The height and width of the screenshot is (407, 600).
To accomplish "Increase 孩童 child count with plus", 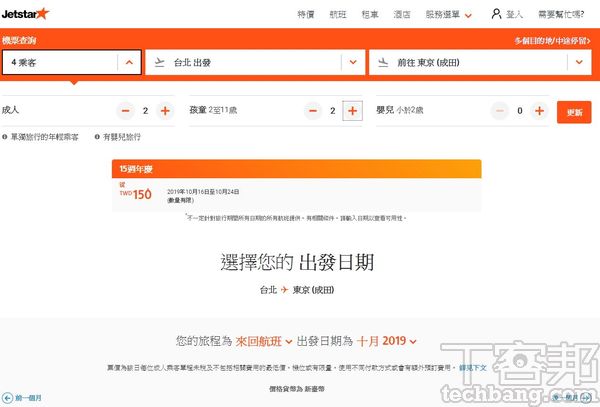I will [352, 111].
